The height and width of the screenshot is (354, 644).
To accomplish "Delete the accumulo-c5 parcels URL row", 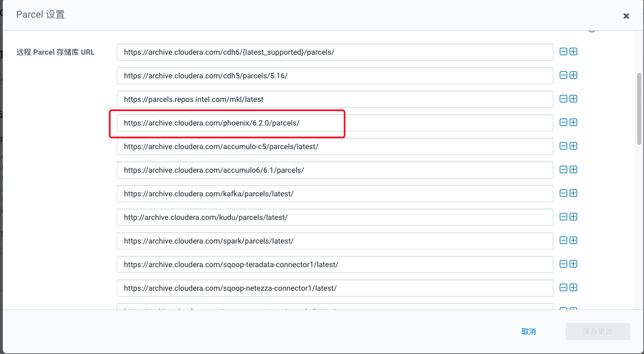I will [x=563, y=146].
